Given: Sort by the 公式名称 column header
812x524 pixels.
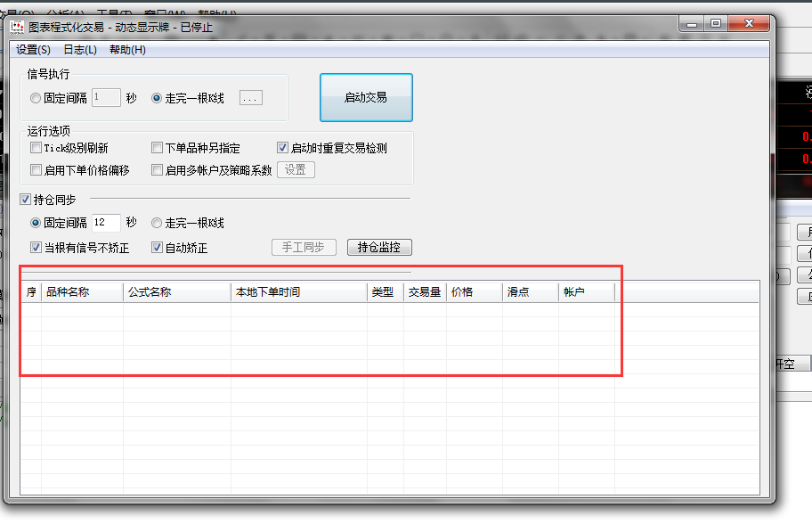Looking at the screenshot, I should (x=177, y=291).
